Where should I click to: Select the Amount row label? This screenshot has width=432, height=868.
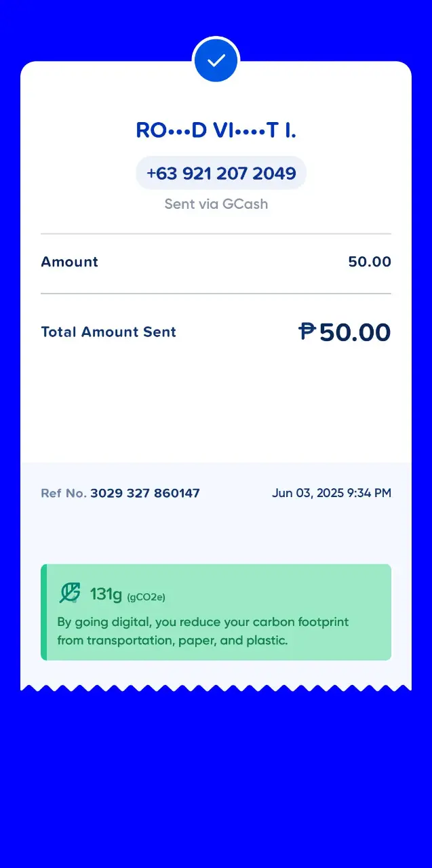coord(69,262)
